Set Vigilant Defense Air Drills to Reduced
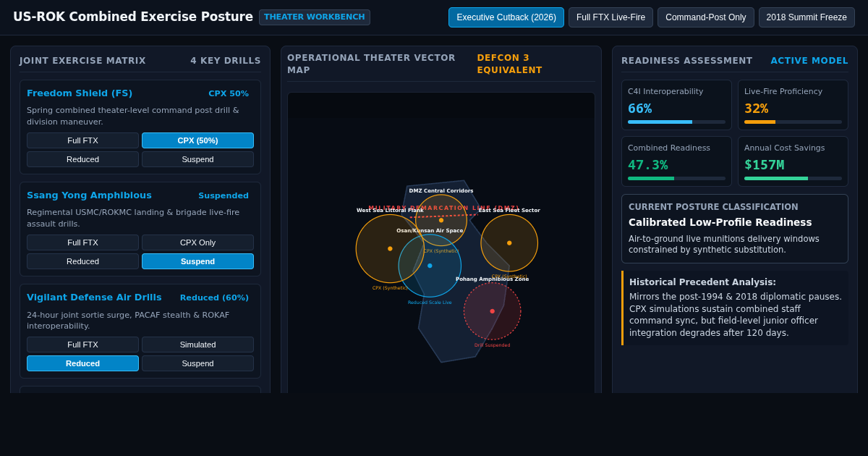Screen dimensions: 868x456 82,363
